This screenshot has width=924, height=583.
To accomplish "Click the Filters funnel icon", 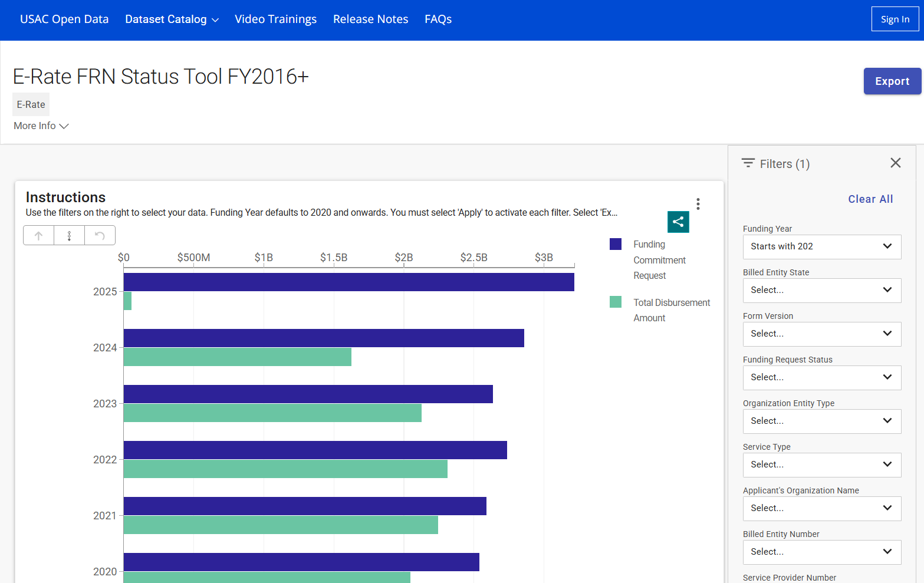I will (x=748, y=163).
